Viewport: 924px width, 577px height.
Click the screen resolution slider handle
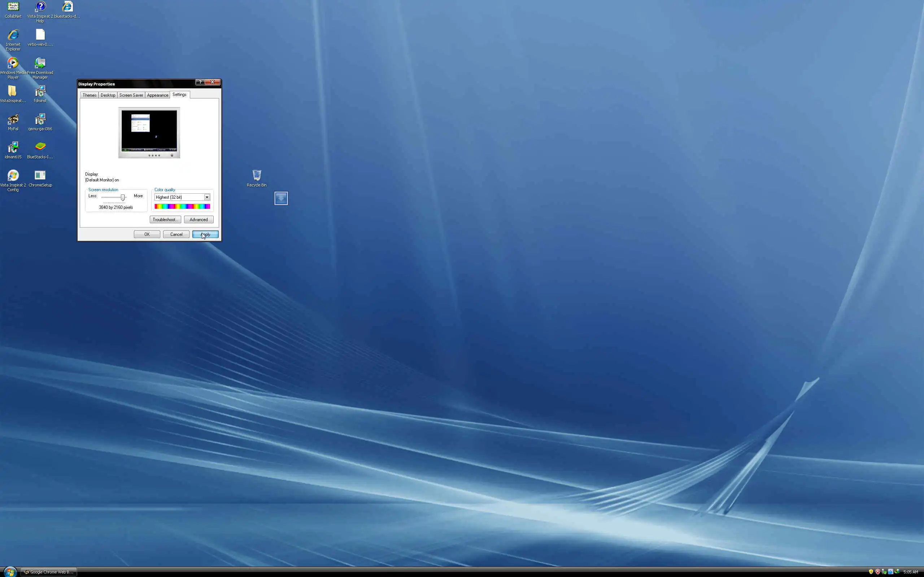click(x=123, y=197)
